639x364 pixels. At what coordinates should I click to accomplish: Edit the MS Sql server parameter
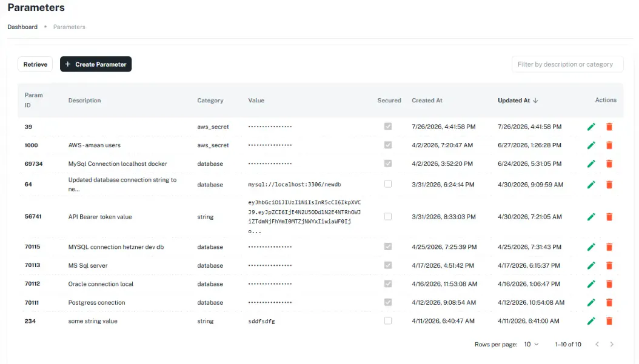pos(591,265)
